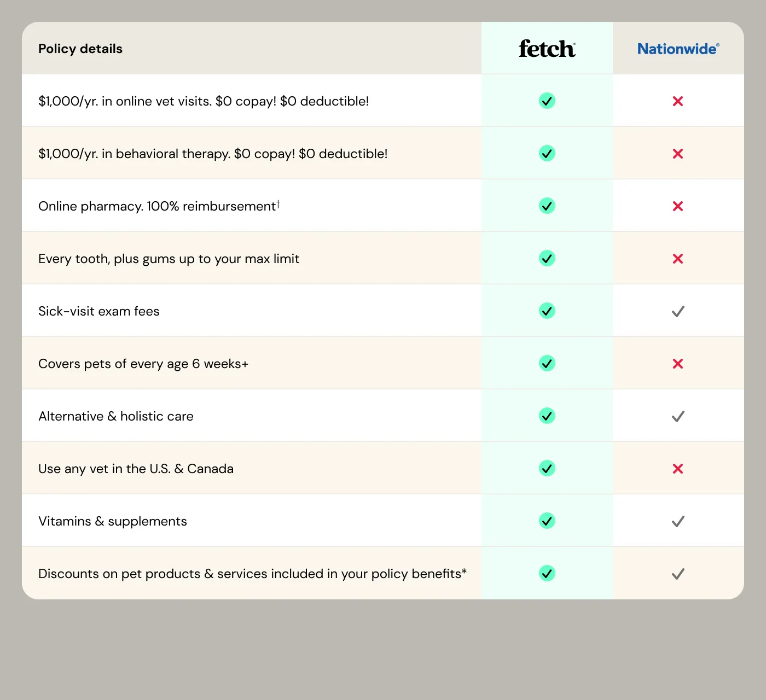This screenshot has height=700, width=766.
Task: Click Nationwide red X for pets of every age
Action: [678, 364]
